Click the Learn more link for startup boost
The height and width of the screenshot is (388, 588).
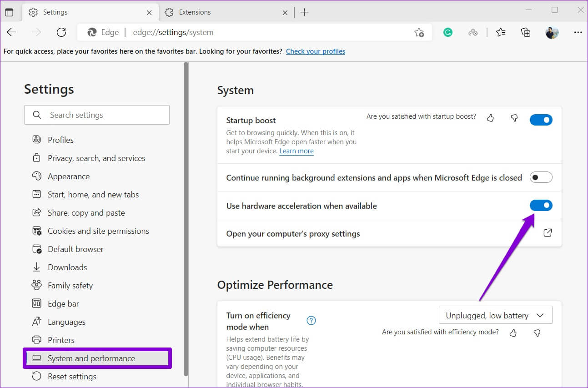297,151
